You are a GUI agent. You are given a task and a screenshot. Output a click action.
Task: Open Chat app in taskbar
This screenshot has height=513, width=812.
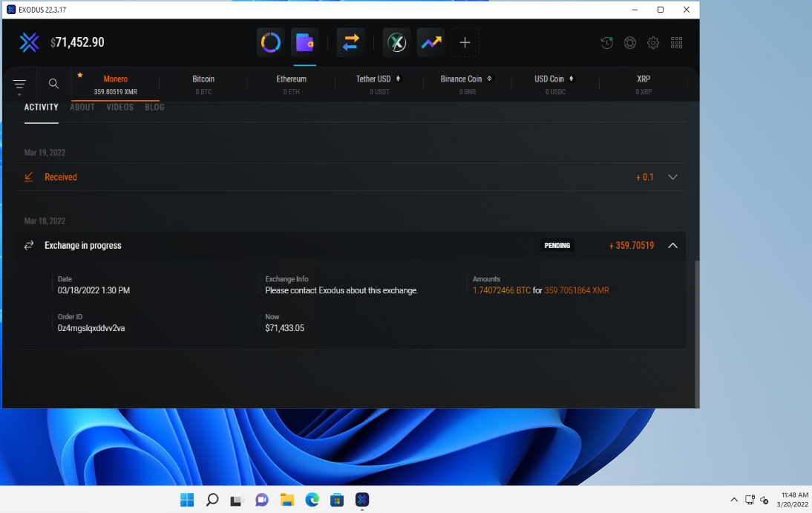[x=262, y=500]
